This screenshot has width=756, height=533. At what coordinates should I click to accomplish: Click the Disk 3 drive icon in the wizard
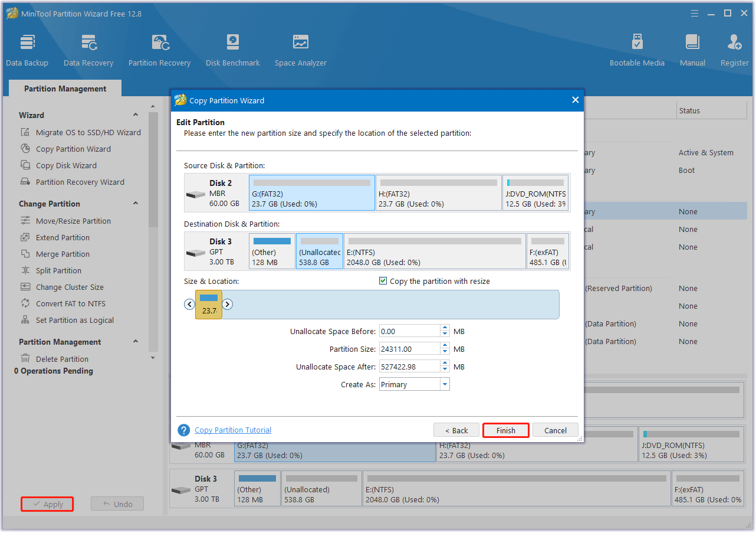pyautogui.click(x=196, y=253)
